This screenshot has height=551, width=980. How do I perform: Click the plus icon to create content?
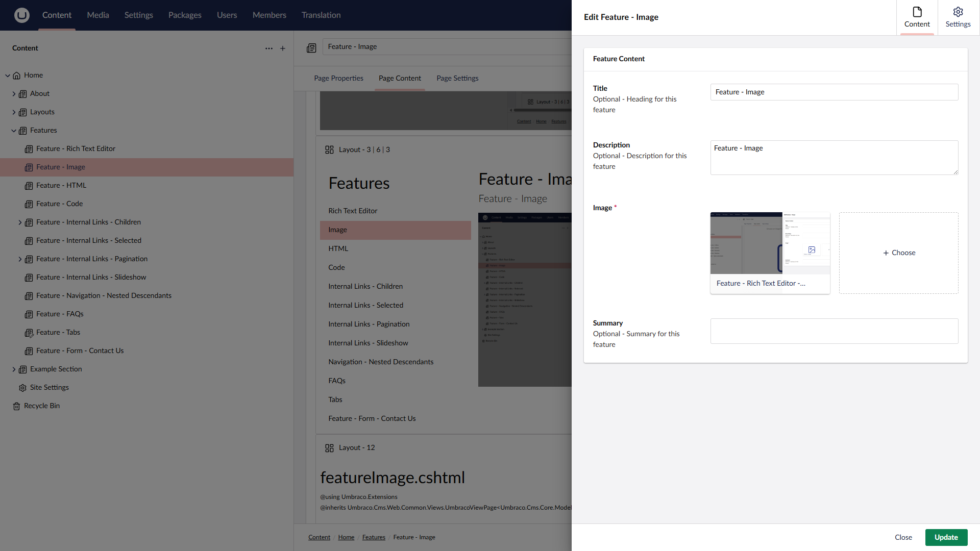pyautogui.click(x=283, y=48)
